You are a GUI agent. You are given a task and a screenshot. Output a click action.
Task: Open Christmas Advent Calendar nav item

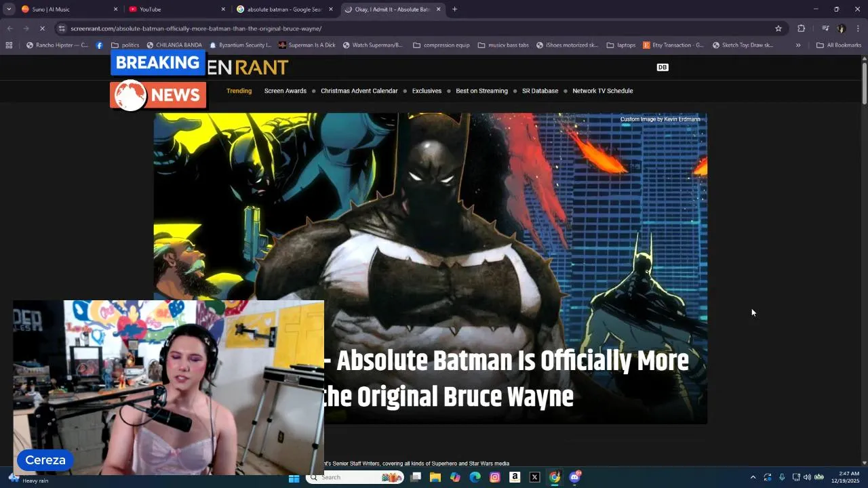[x=359, y=91]
